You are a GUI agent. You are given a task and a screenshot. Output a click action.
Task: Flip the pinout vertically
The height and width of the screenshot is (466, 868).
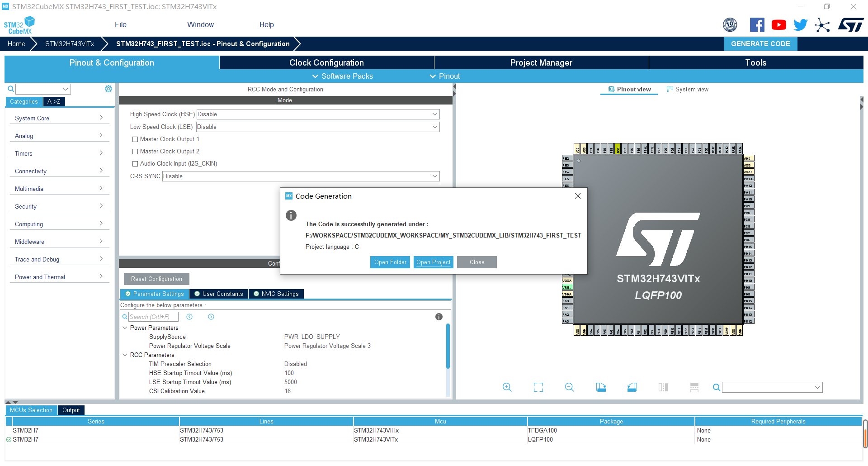[694, 387]
